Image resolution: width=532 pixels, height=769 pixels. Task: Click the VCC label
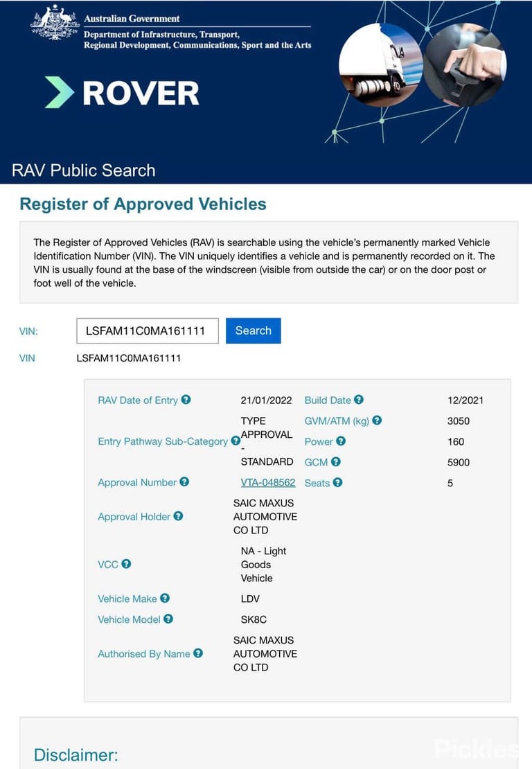tap(108, 565)
